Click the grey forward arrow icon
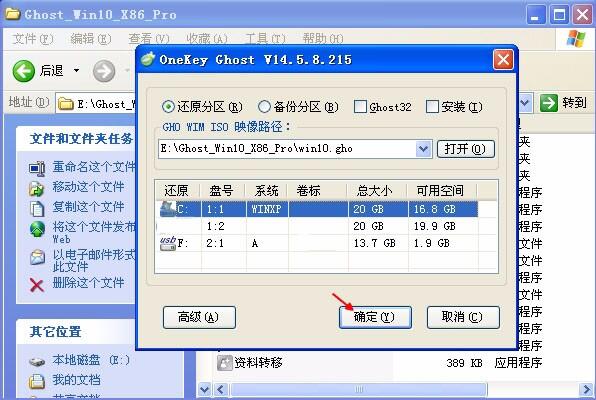This screenshot has height=400, width=596. 104,71
